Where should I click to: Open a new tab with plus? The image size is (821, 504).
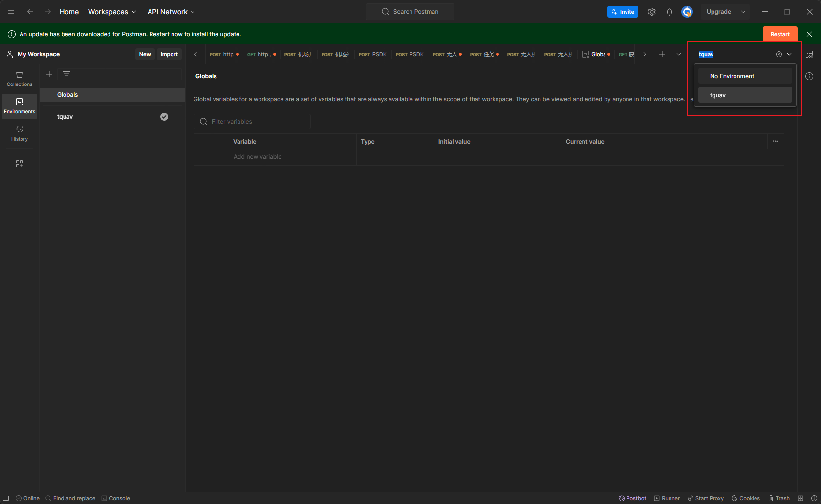coord(662,54)
